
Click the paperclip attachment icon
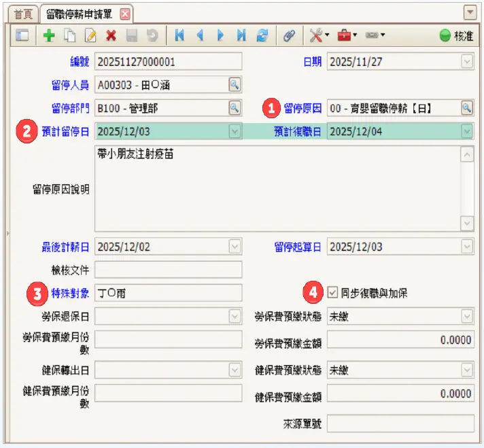point(289,36)
